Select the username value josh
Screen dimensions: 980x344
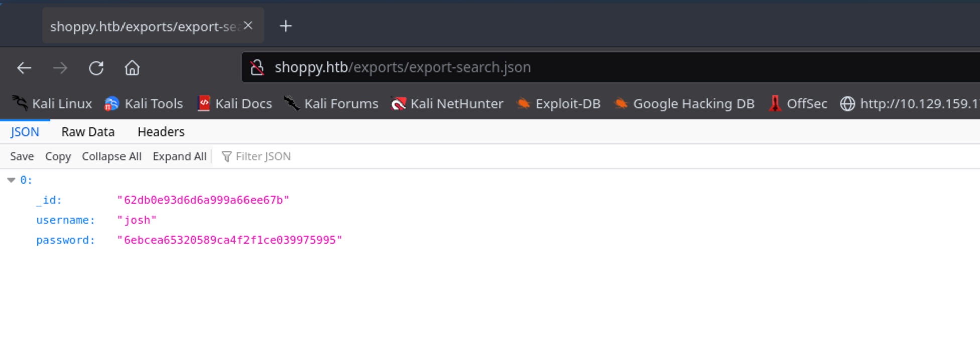137,220
